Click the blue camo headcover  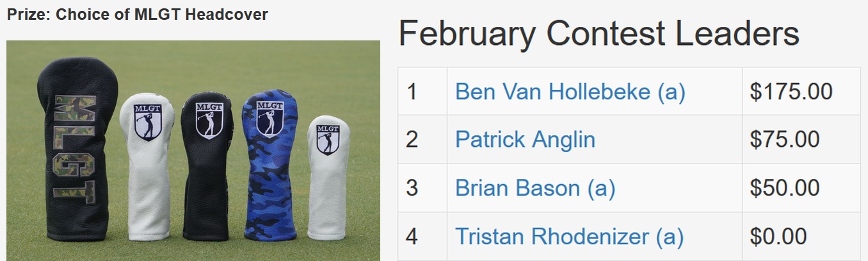pyautogui.click(x=269, y=167)
